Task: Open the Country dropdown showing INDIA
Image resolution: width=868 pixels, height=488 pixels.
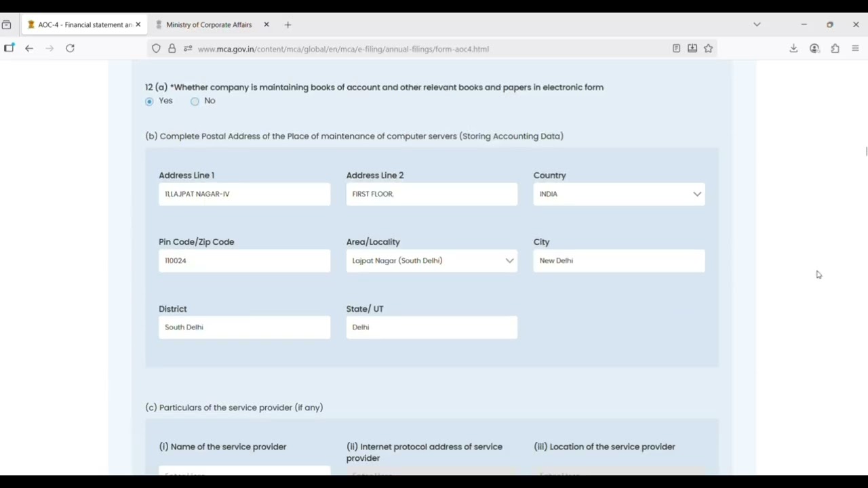Action: [x=619, y=194]
